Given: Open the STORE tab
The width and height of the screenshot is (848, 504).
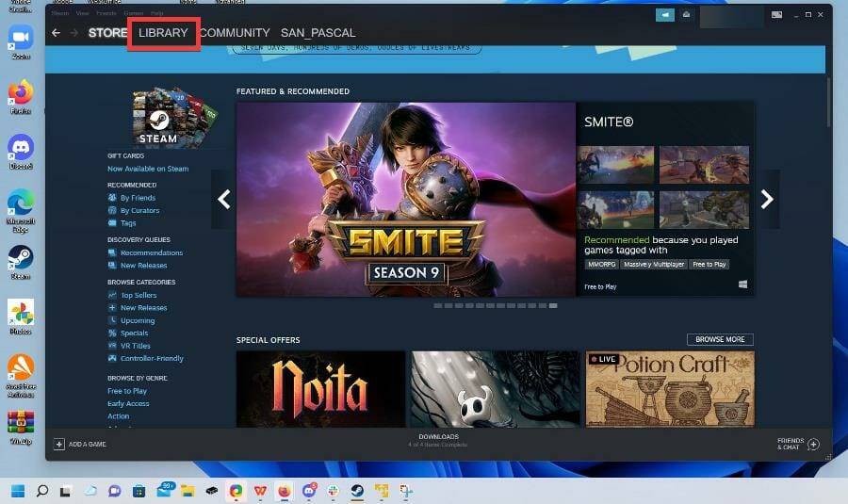Looking at the screenshot, I should [107, 33].
